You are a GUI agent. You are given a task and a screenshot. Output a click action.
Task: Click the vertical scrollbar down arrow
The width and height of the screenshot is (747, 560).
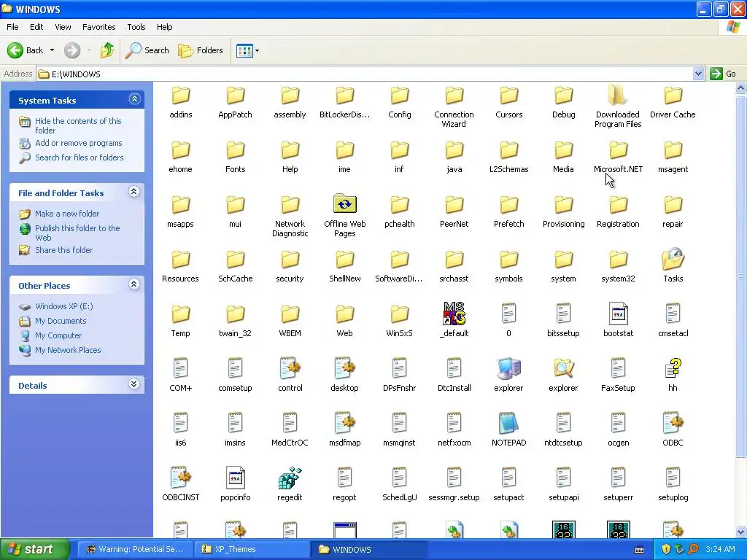coord(741,532)
